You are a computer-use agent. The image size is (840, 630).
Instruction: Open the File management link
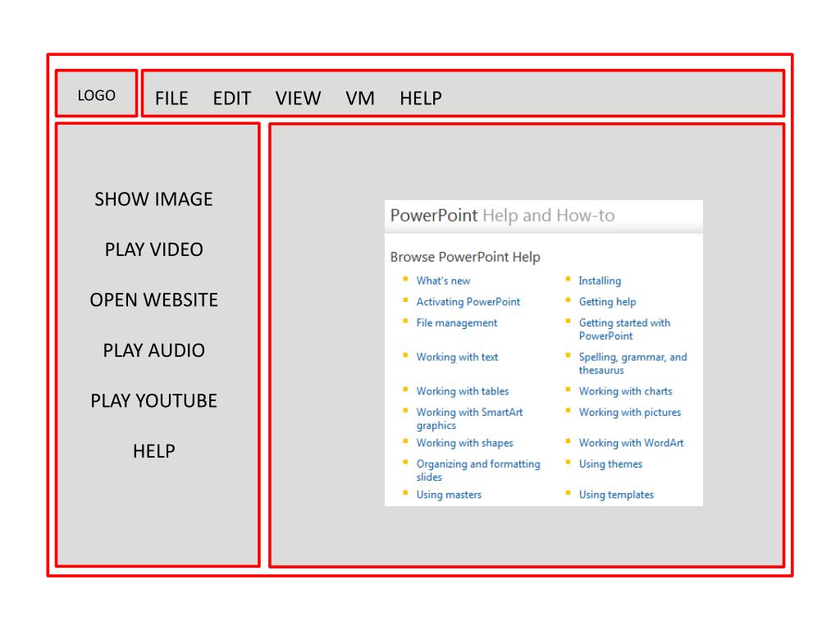tap(456, 323)
